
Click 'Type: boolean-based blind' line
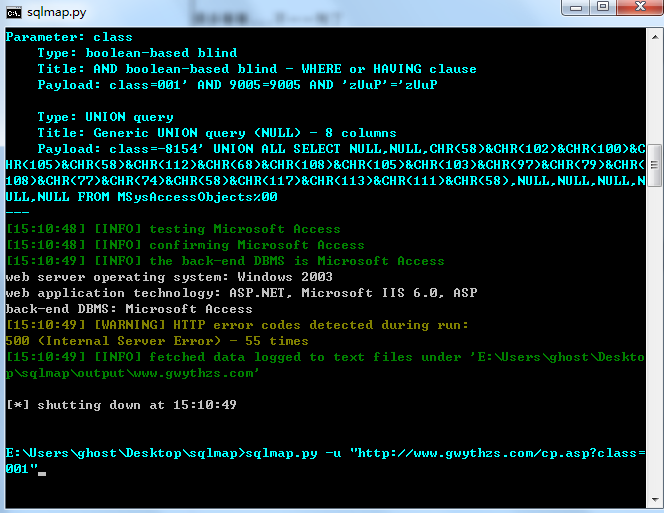click(137, 53)
